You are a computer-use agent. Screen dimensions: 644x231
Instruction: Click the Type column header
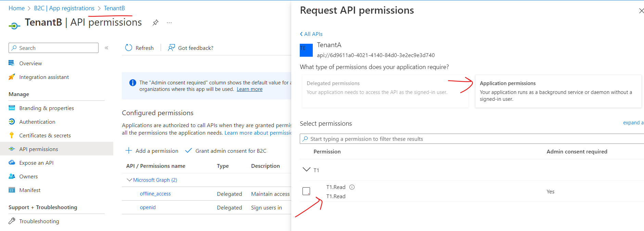tap(223, 166)
